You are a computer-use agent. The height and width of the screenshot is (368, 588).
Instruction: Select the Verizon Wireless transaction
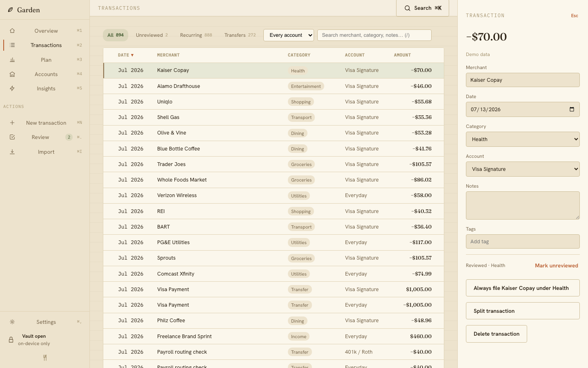[274, 195]
